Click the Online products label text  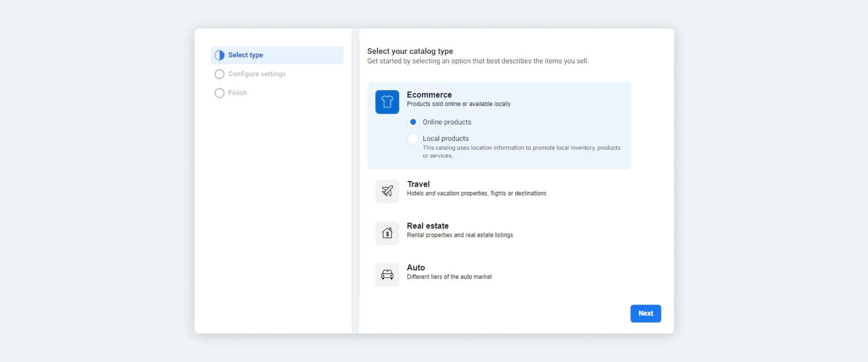tap(447, 122)
